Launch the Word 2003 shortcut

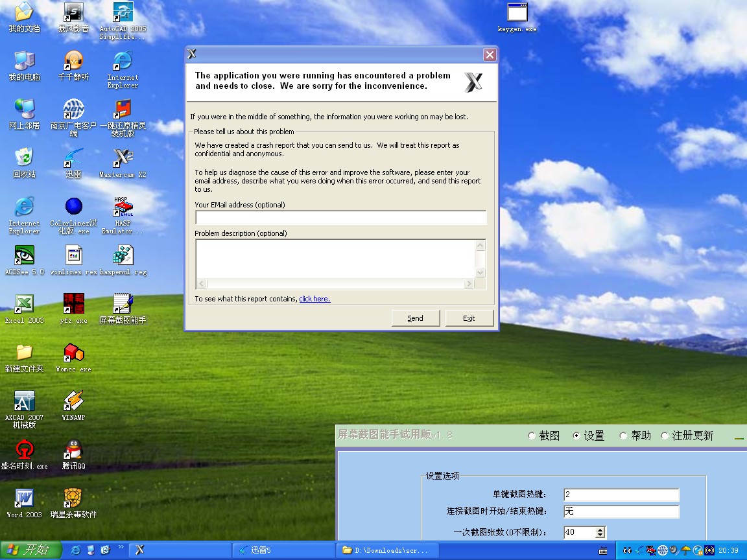click(x=24, y=504)
